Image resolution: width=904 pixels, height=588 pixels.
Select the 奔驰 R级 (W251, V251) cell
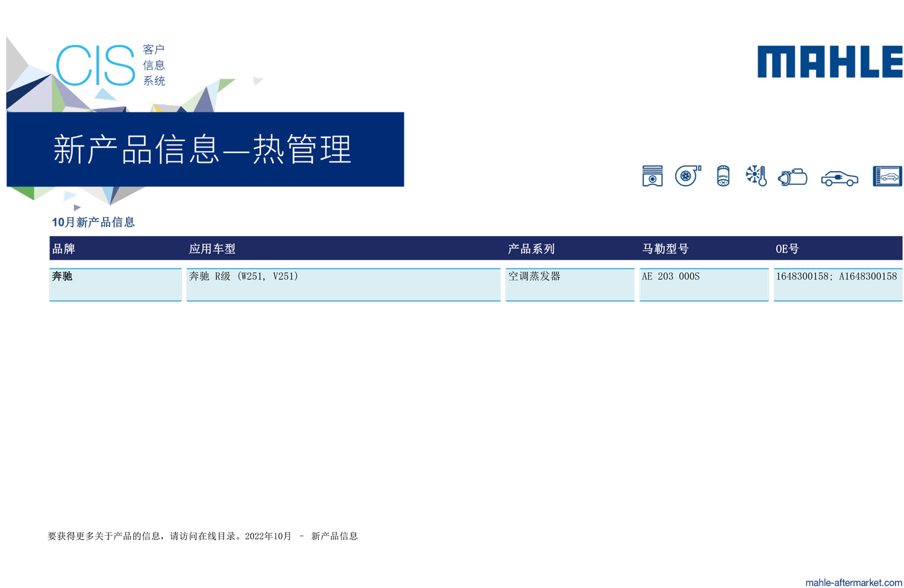pos(344,284)
